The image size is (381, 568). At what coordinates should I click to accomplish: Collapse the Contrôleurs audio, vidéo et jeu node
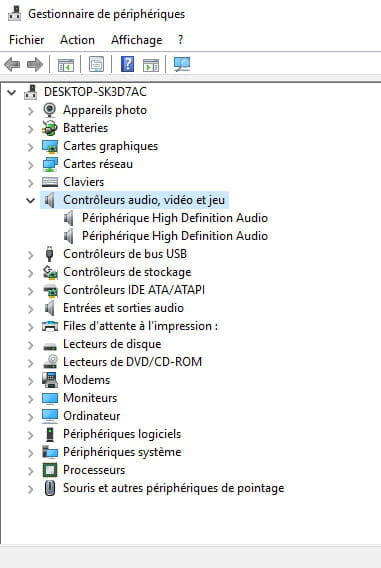tap(31, 200)
